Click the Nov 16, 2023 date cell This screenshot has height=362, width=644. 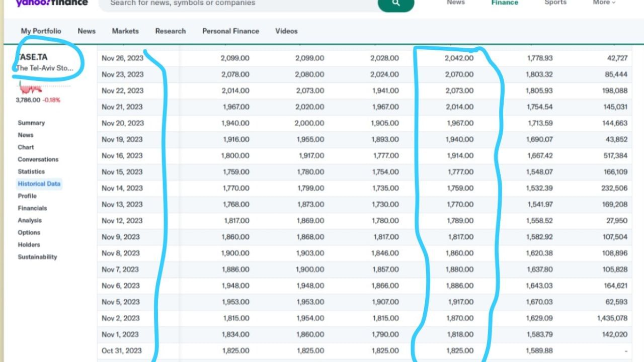[122, 155]
